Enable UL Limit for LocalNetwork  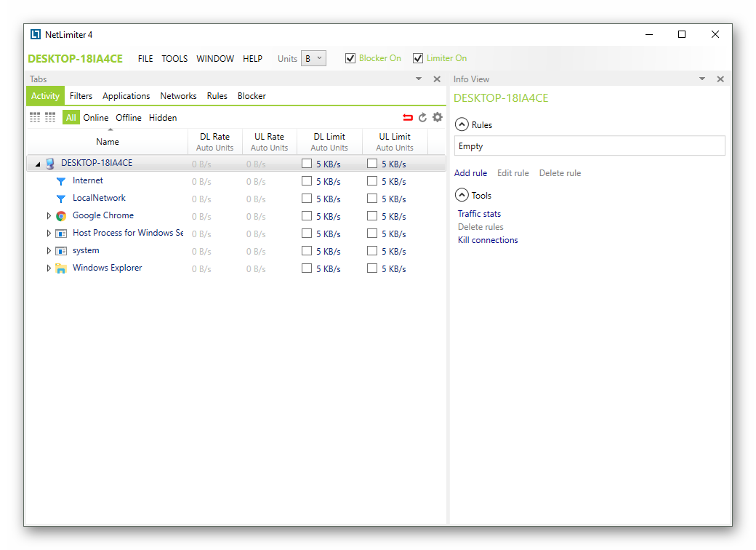point(372,199)
